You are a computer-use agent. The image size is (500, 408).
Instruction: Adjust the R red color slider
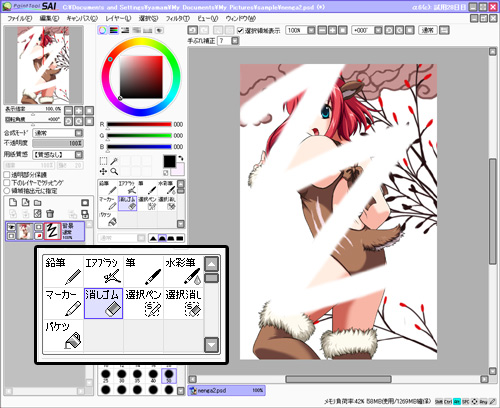coord(139,124)
